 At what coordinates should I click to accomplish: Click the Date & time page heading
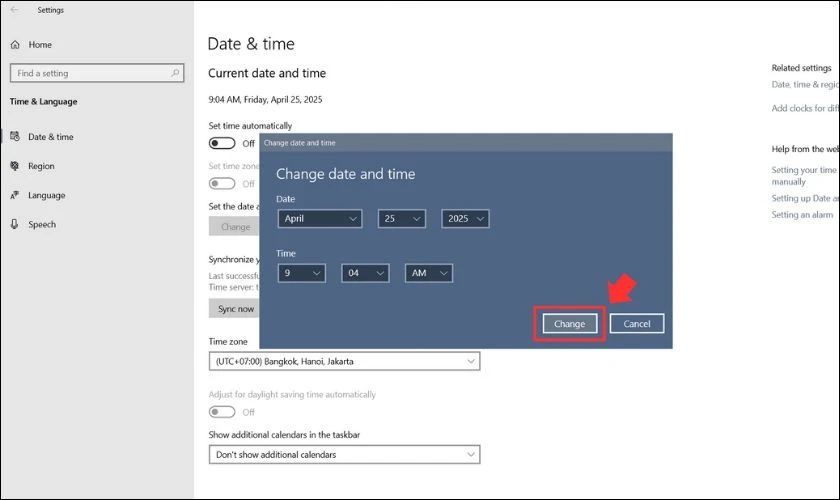point(251,44)
